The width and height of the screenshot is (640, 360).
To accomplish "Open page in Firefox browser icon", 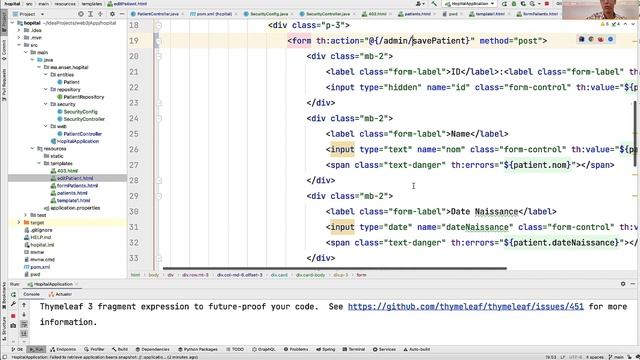I will 601,39.
